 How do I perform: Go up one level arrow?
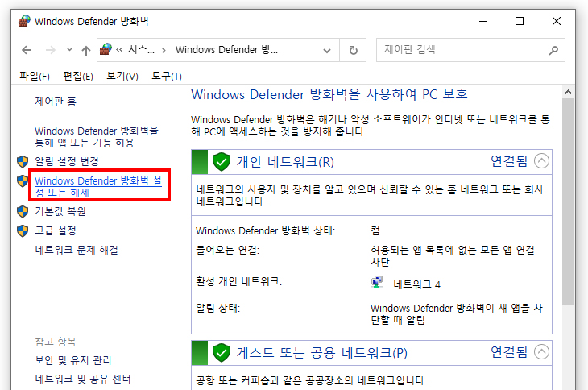point(86,50)
